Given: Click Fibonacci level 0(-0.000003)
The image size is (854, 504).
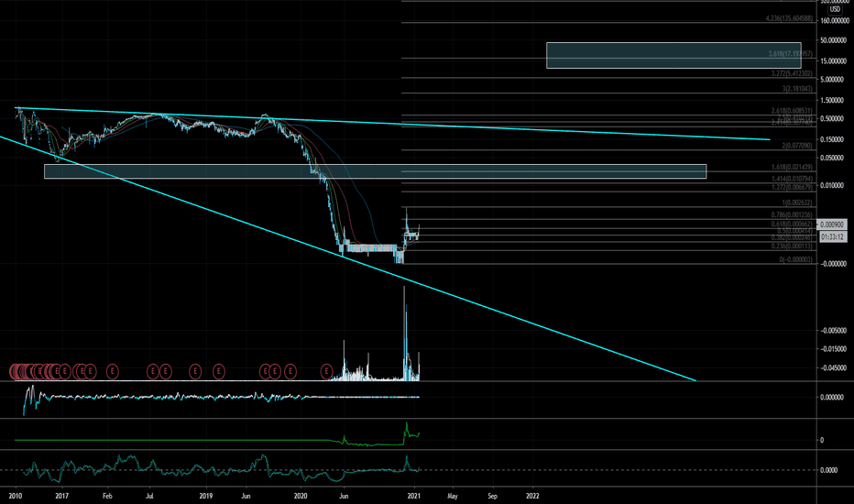Looking at the screenshot, I should (x=795, y=260).
